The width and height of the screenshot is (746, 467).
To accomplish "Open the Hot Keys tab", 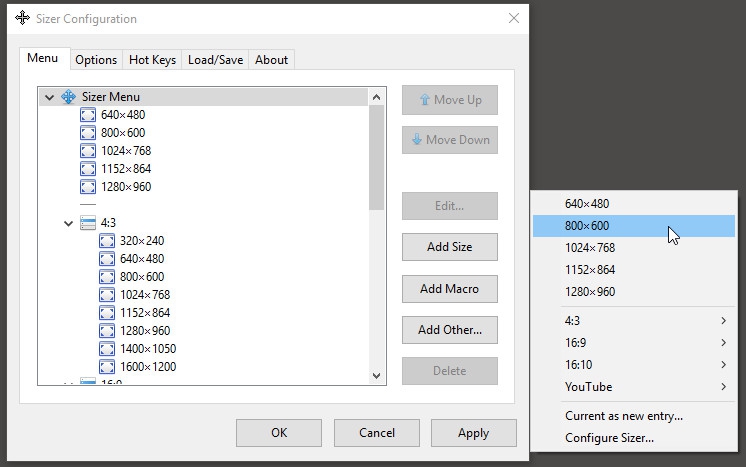I will point(152,60).
